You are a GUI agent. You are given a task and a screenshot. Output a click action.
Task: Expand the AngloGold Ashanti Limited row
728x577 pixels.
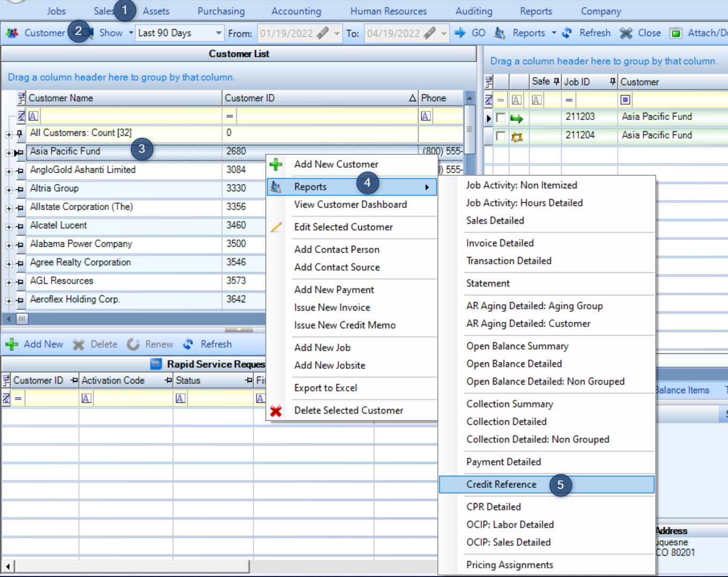coord(9,172)
